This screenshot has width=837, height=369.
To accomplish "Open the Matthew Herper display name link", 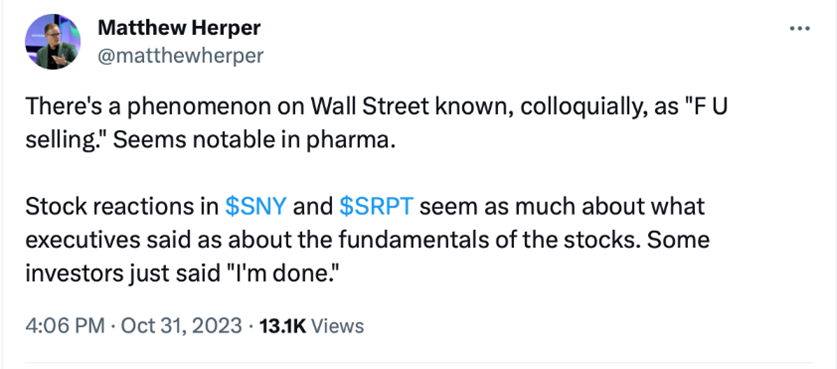I will click(x=179, y=28).
